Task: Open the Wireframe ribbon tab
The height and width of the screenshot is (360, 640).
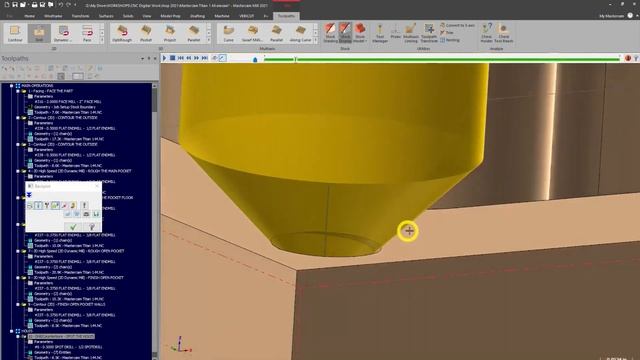Action: click(x=53, y=16)
